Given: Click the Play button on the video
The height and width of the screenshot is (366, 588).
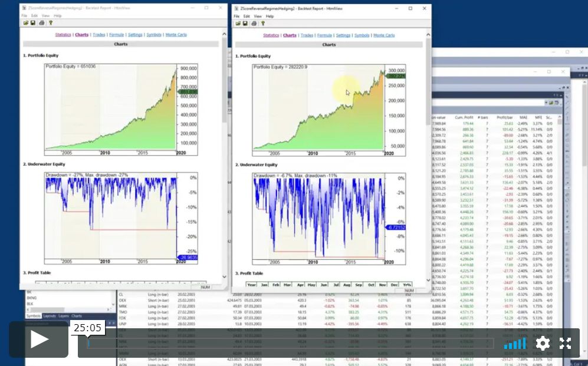Looking at the screenshot, I should point(37,338).
